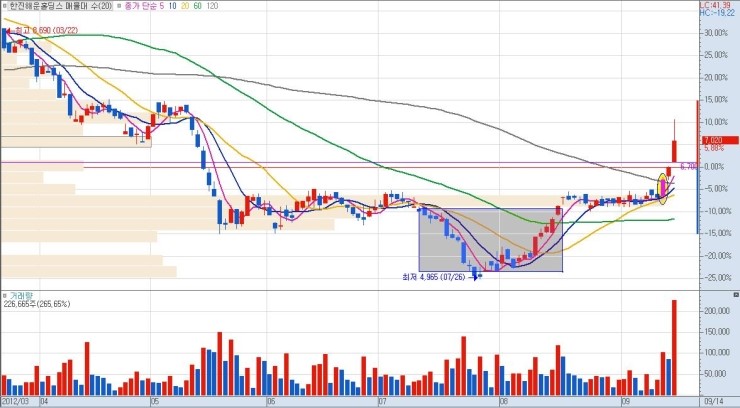
Task: Click the LC:41.39 readout
Action: [x=718, y=5]
